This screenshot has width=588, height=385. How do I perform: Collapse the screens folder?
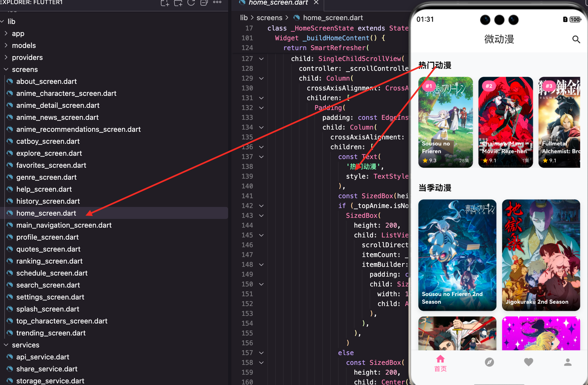pos(24,69)
